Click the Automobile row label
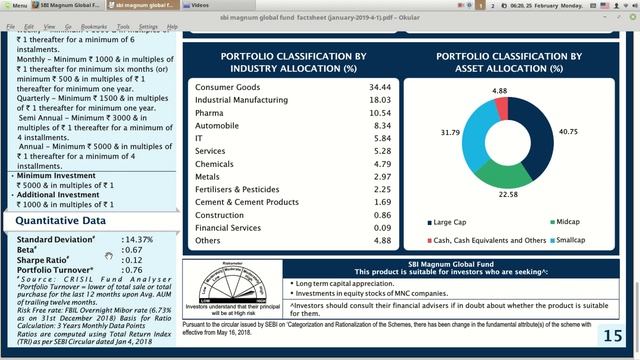Screen dimensions: 640x360 (217, 126)
